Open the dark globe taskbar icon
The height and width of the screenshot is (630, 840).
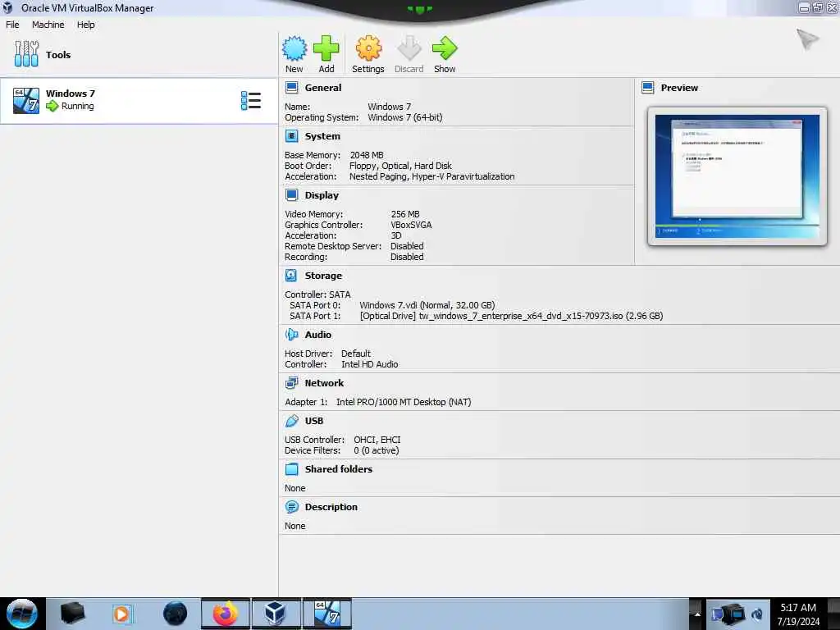[176, 614]
